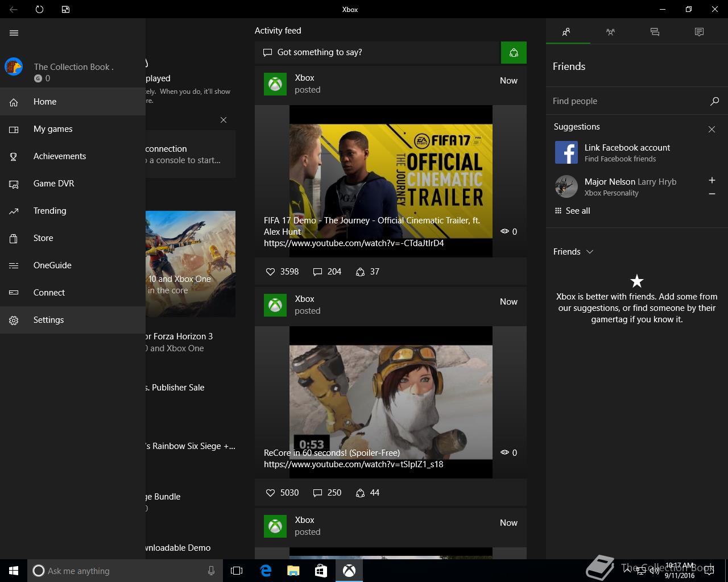Close the connection notice with X
The height and width of the screenshot is (582, 728).
click(224, 120)
